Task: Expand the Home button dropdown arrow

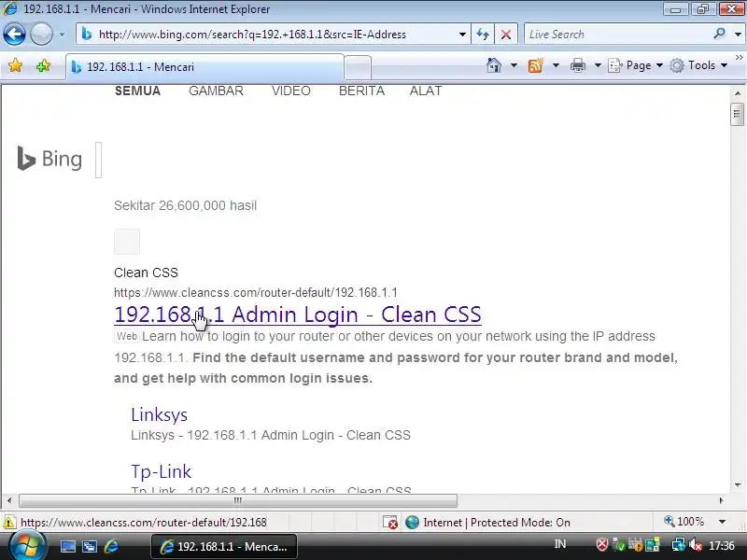Action: tap(514, 65)
